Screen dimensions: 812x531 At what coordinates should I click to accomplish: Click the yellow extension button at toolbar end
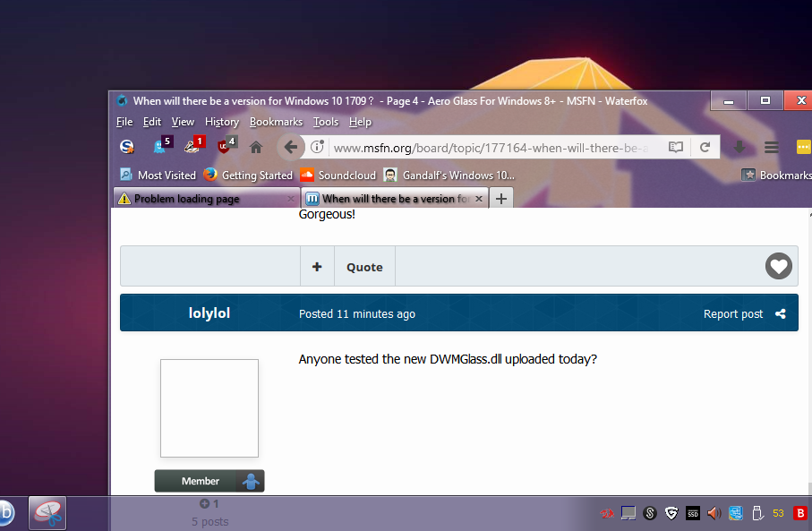click(x=803, y=147)
